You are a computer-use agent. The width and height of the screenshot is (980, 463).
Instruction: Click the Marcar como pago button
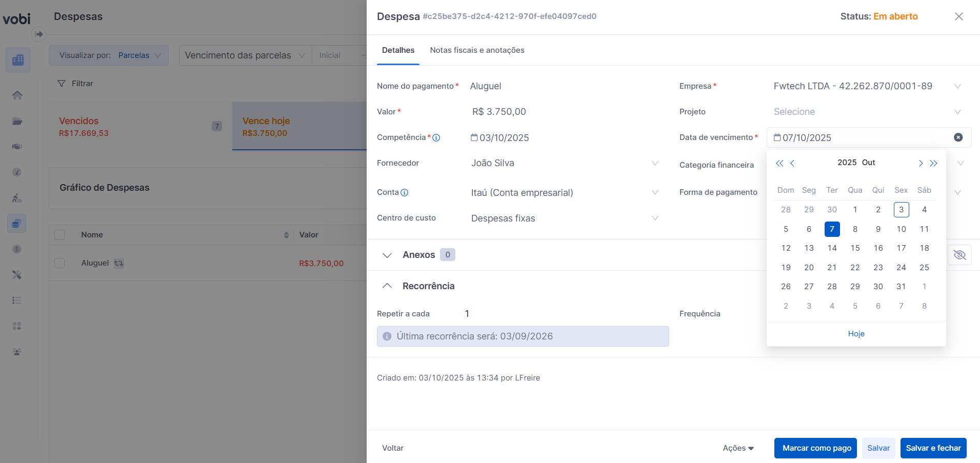816,448
